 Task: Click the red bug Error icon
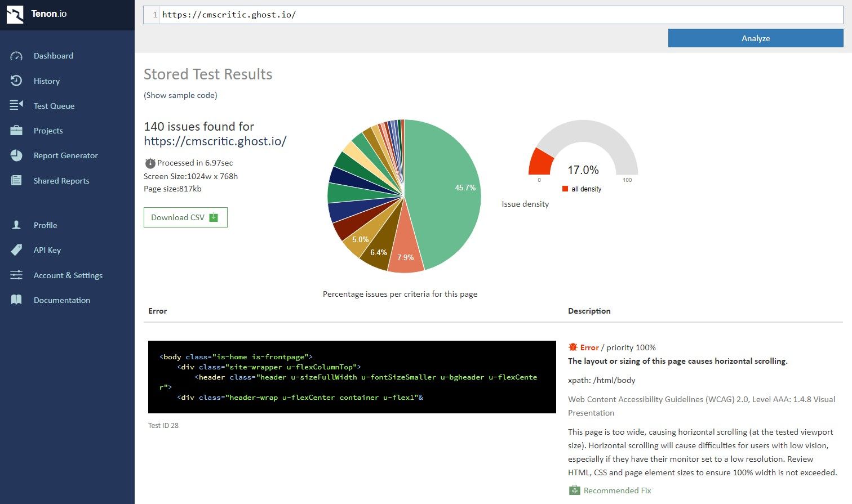pyautogui.click(x=573, y=347)
